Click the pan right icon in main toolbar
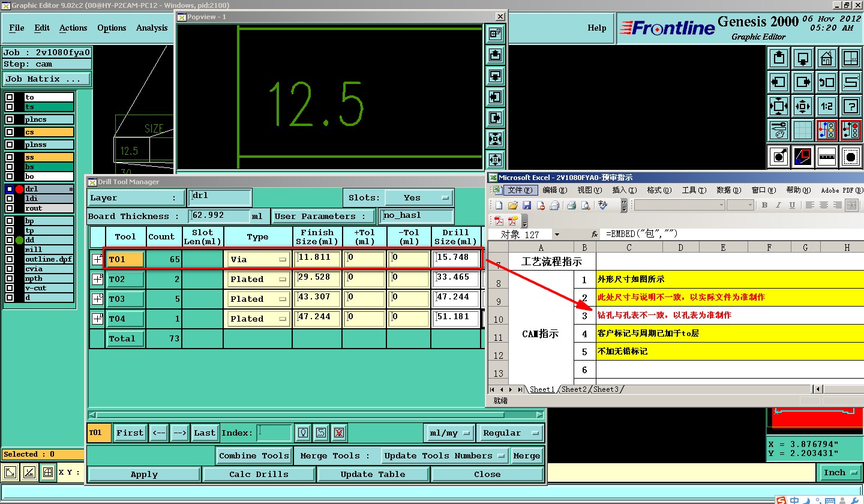864x504 pixels. tap(803, 82)
